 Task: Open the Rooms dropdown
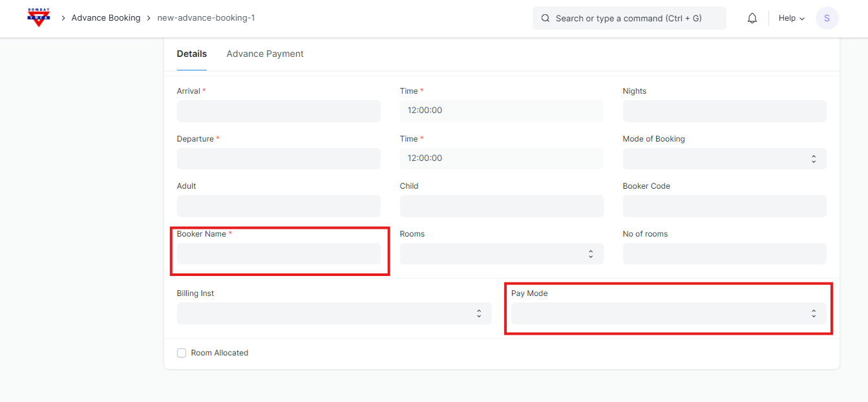(501, 254)
